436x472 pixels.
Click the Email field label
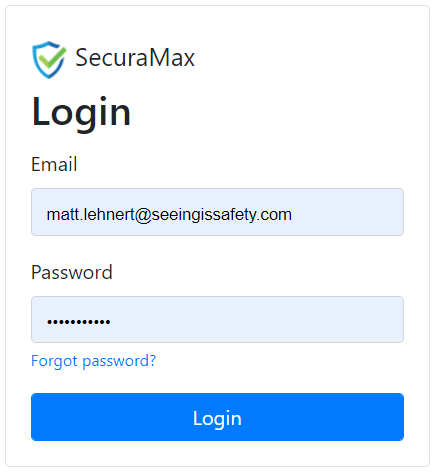coord(54,164)
